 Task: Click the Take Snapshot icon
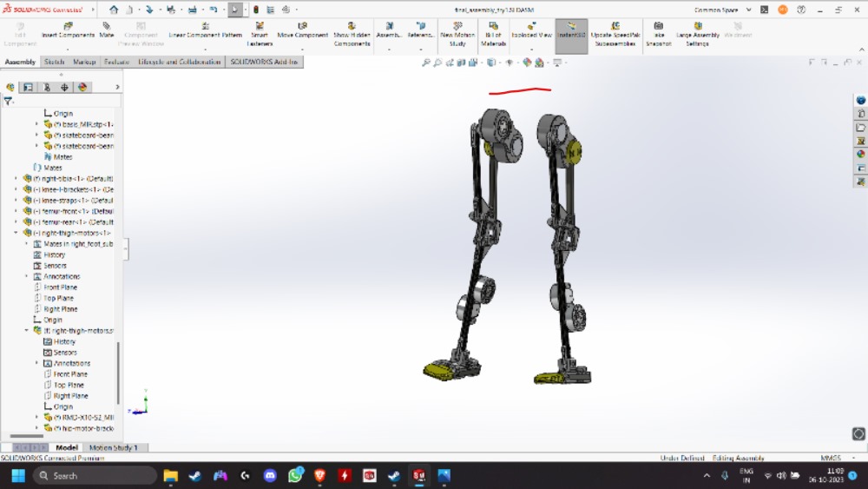click(x=658, y=30)
